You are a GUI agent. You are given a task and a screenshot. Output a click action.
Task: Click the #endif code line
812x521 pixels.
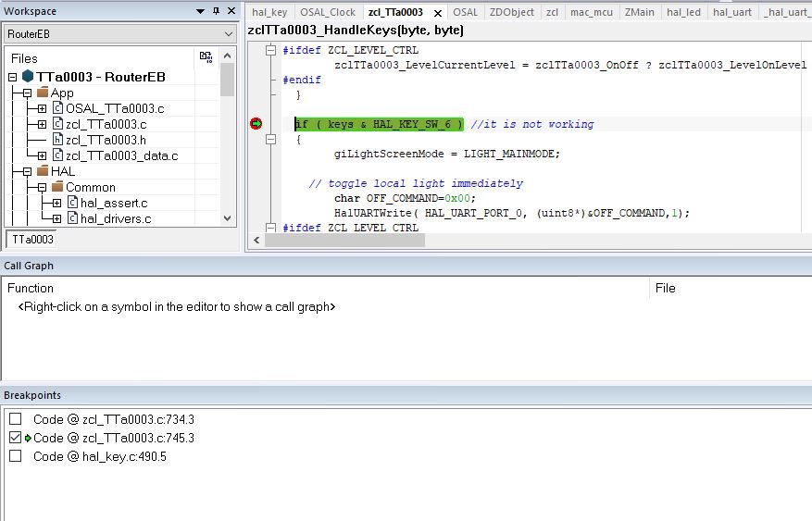tap(302, 80)
